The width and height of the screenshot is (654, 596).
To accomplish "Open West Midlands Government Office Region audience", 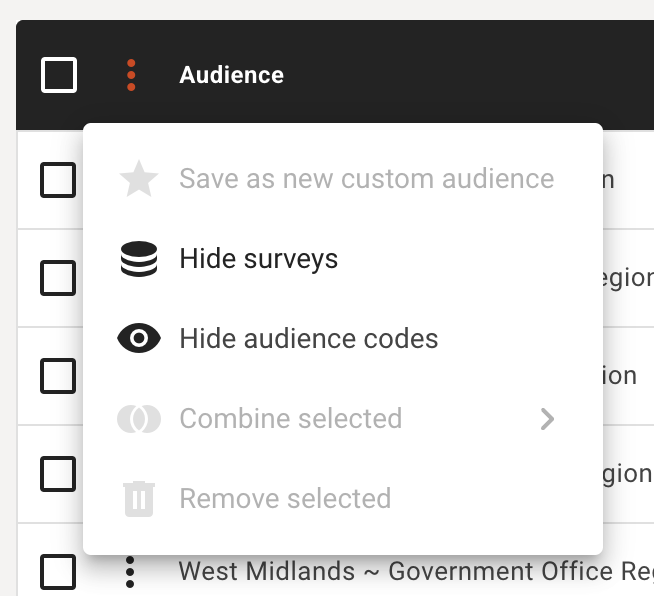I will (416, 571).
